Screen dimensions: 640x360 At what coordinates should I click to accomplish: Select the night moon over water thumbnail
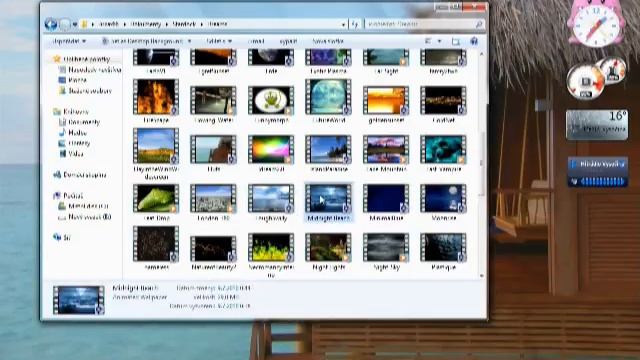coord(443,199)
